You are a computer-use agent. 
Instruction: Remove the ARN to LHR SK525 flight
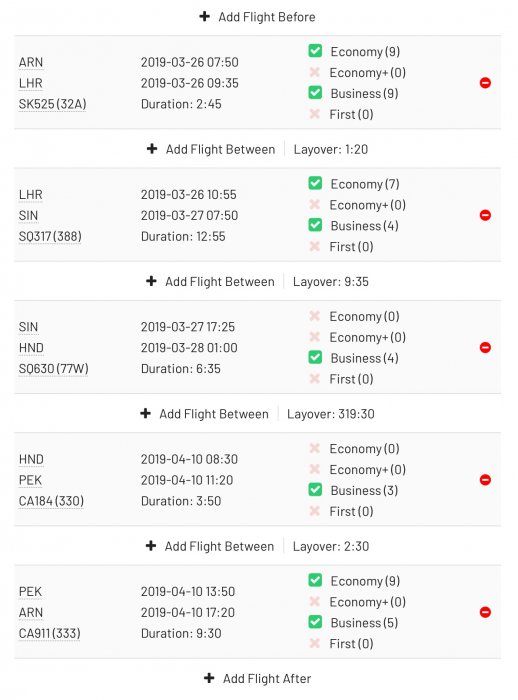click(x=485, y=83)
